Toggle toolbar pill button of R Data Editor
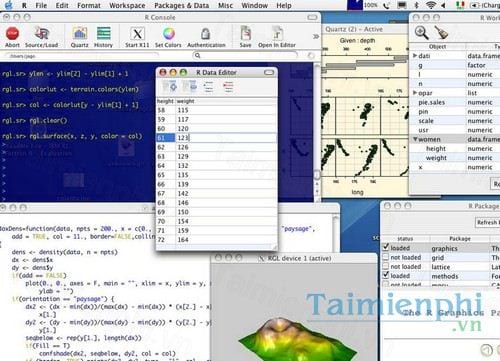 pyautogui.click(x=269, y=72)
